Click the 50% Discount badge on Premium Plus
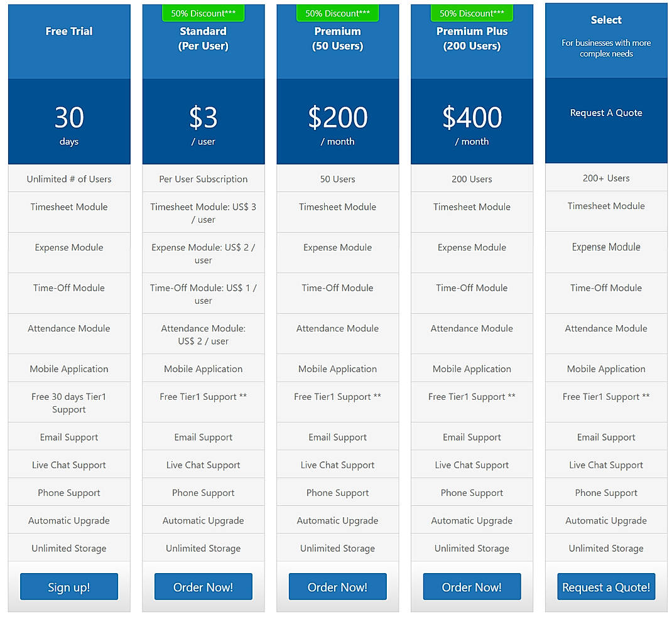The height and width of the screenshot is (617, 672). [472, 13]
